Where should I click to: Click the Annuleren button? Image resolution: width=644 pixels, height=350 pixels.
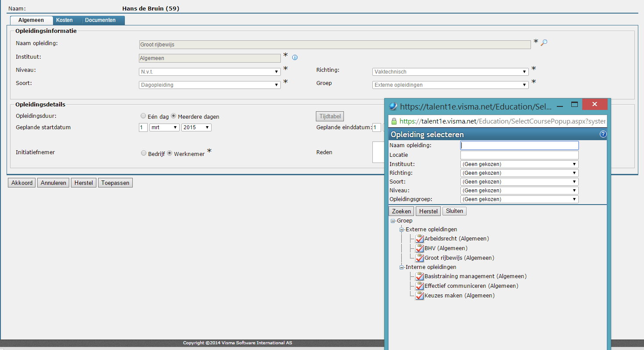click(x=53, y=183)
